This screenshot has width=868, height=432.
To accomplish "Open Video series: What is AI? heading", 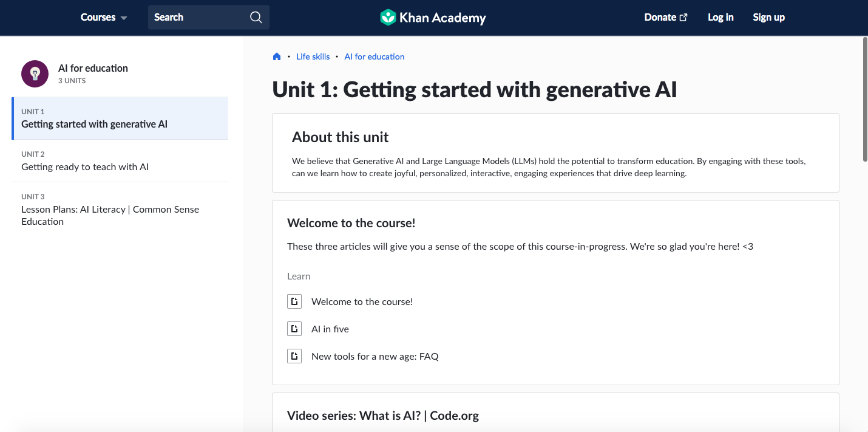I will coord(383,416).
